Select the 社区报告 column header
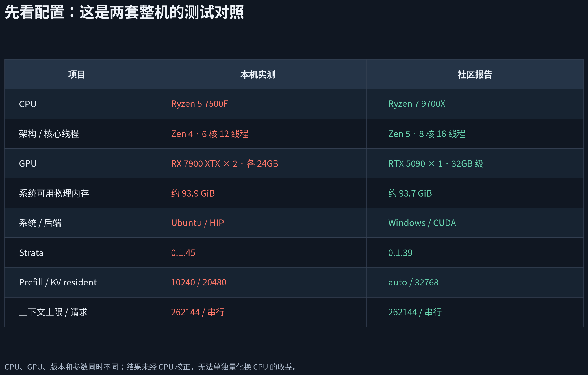Viewport: 588px width, 375px height. (475, 75)
